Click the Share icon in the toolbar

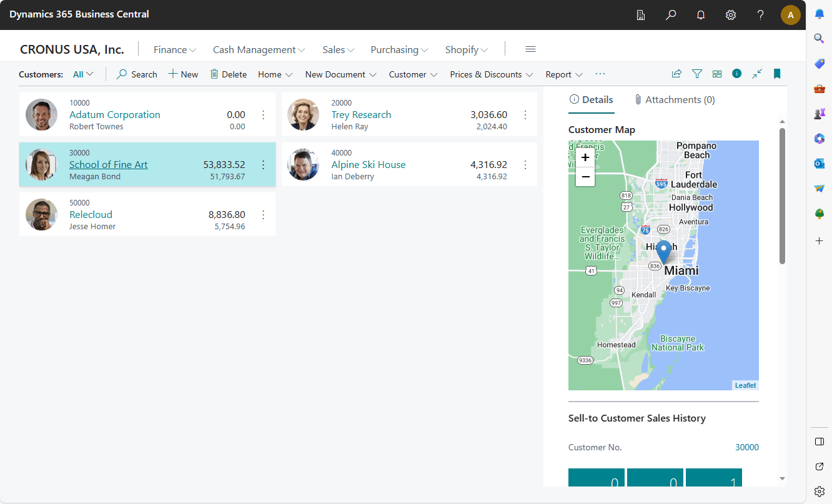[676, 74]
